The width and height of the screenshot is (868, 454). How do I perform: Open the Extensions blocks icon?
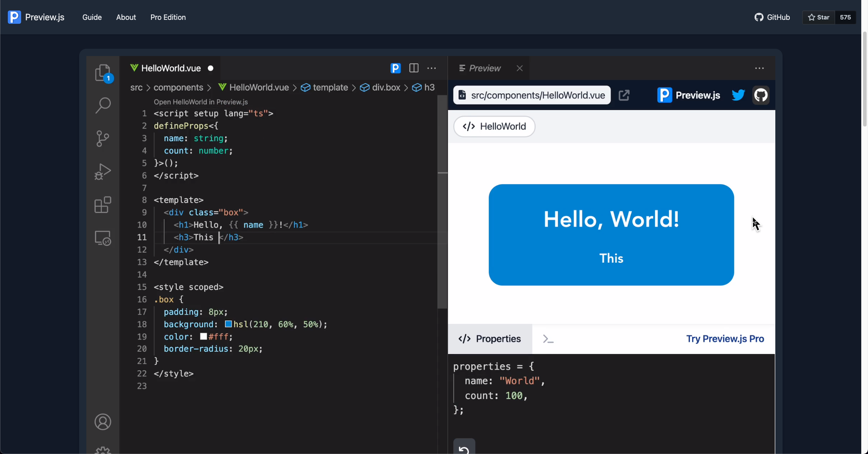tap(103, 205)
